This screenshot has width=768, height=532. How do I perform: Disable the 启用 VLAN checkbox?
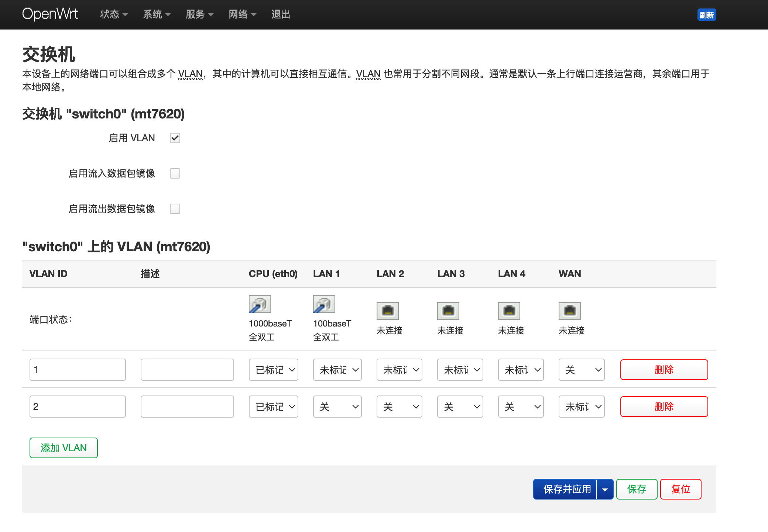point(175,138)
